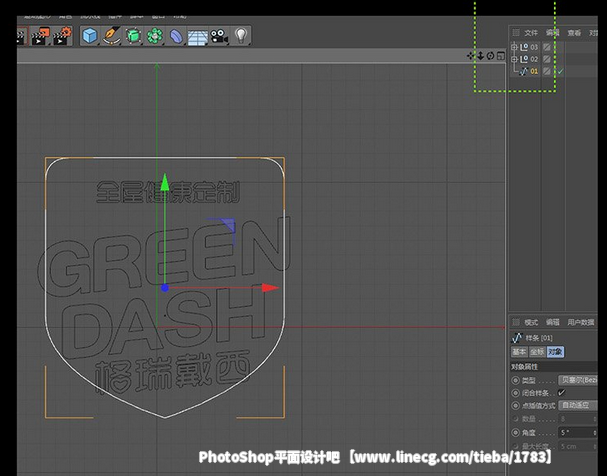607x476 pixels.
Task: Click Render to Picture Viewer clapperboard icon
Action: coord(41,36)
